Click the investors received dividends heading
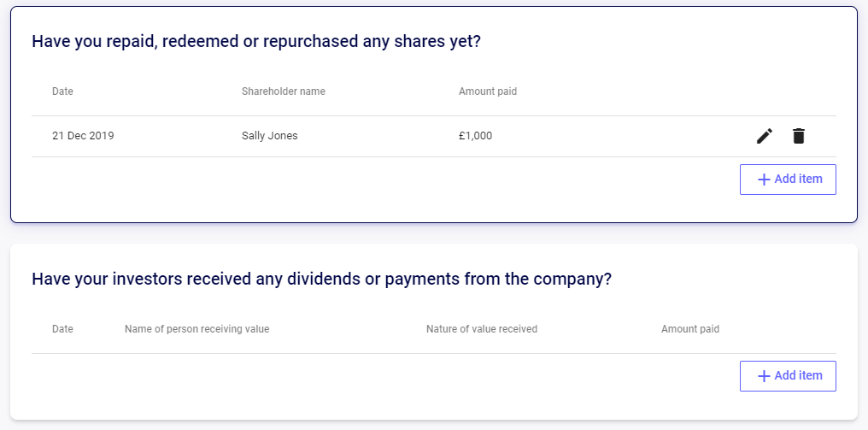Viewport: 868px width, 430px height. (321, 279)
